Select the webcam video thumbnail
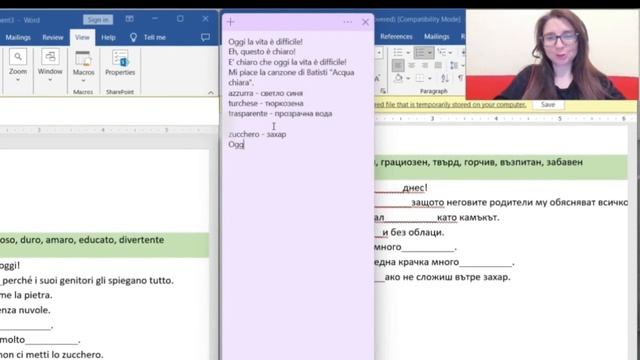 pos(552,54)
